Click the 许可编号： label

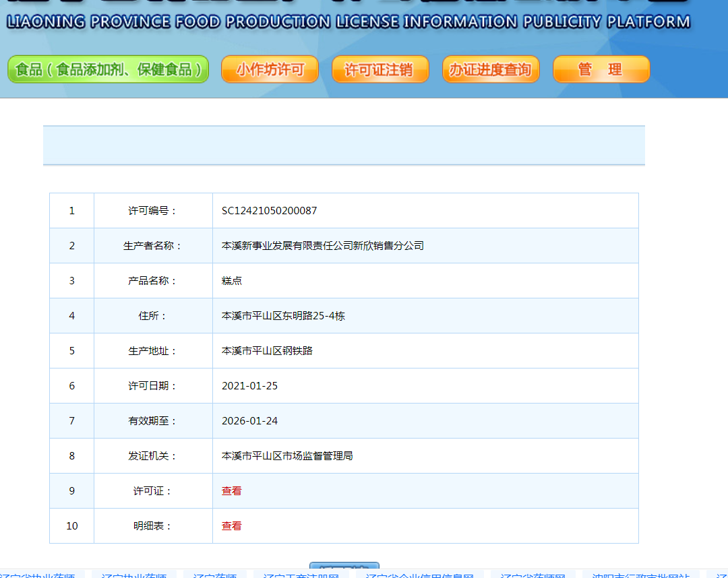click(x=153, y=211)
